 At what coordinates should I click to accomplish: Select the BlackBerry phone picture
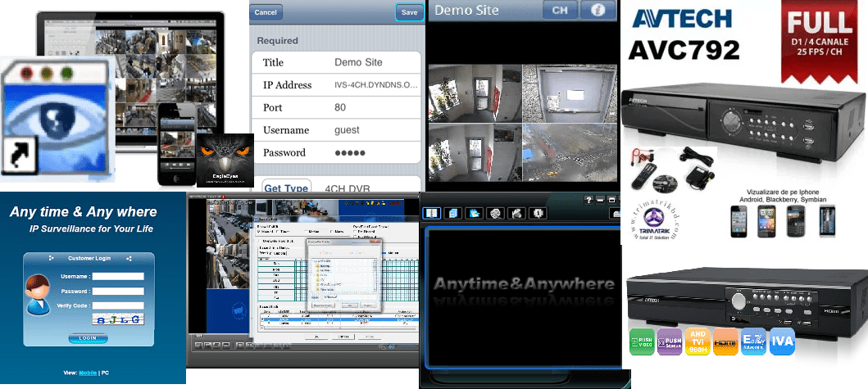(796, 221)
